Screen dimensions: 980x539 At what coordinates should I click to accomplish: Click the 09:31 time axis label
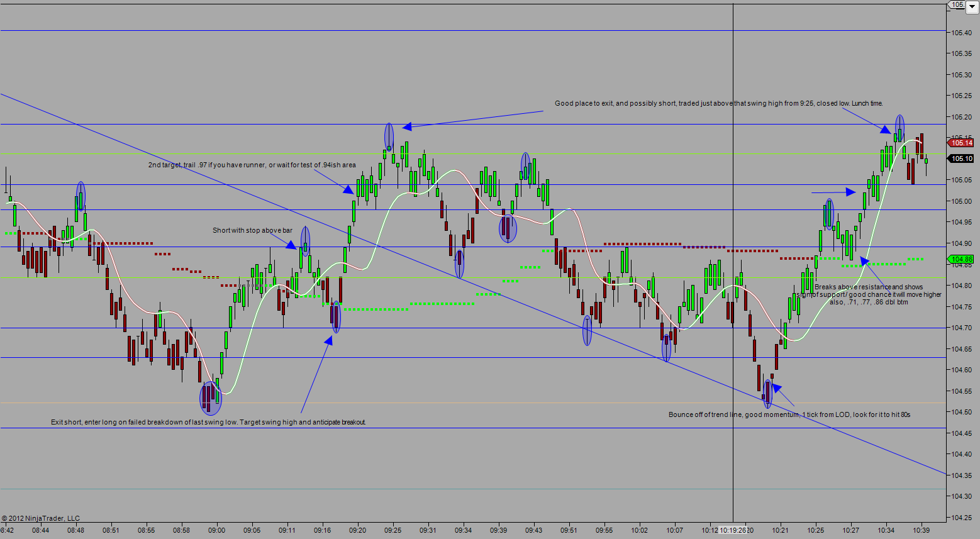pyautogui.click(x=428, y=530)
